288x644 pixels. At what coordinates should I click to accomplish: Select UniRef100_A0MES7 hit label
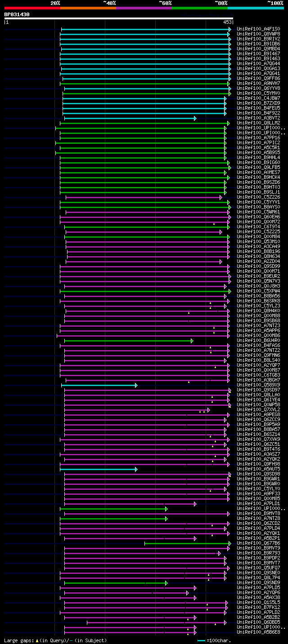[x=258, y=172]
